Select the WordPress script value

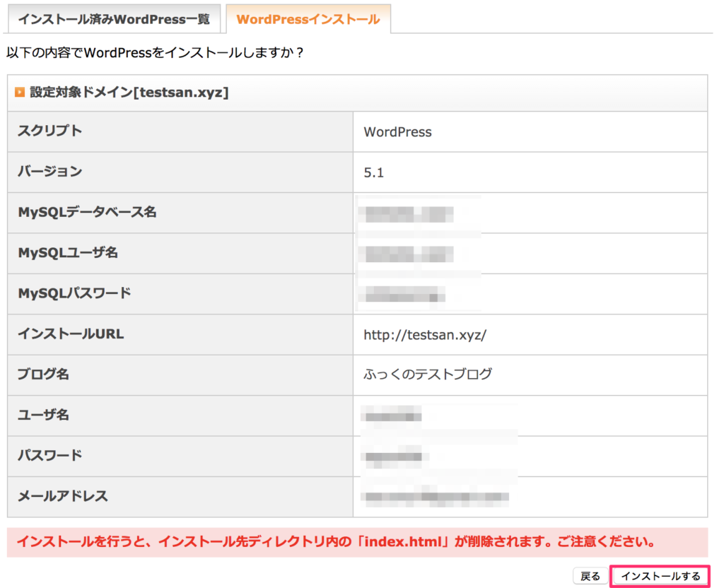coord(397,132)
